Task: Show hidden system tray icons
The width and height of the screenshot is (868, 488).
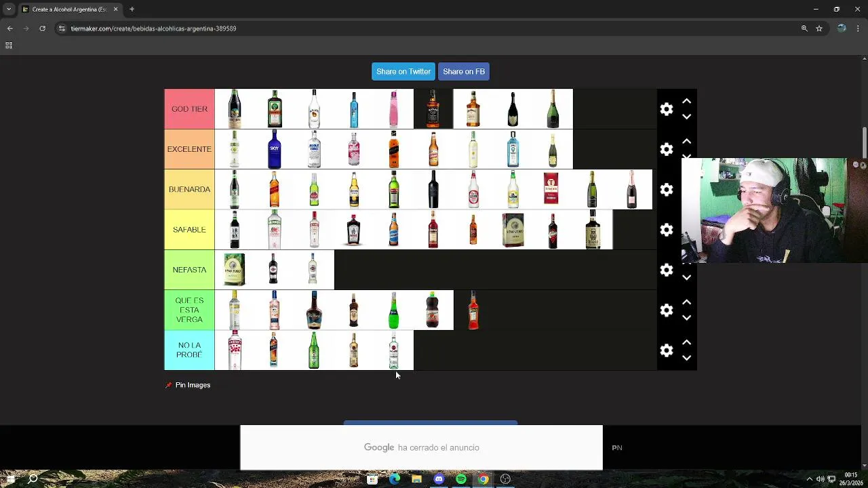Action: [x=809, y=479]
